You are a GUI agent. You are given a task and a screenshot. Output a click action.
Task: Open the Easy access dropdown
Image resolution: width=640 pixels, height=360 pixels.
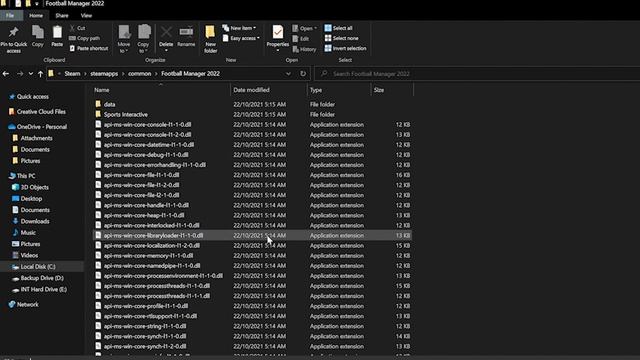(241, 38)
